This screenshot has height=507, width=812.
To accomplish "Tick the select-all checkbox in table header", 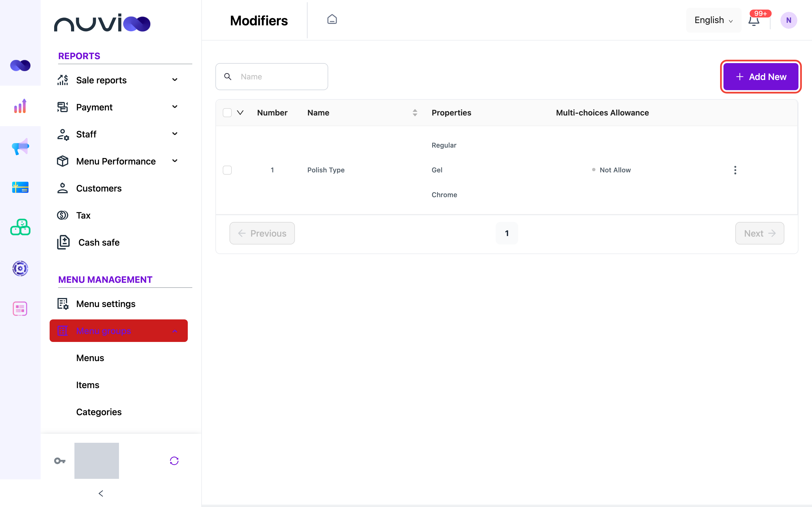I will [227, 113].
